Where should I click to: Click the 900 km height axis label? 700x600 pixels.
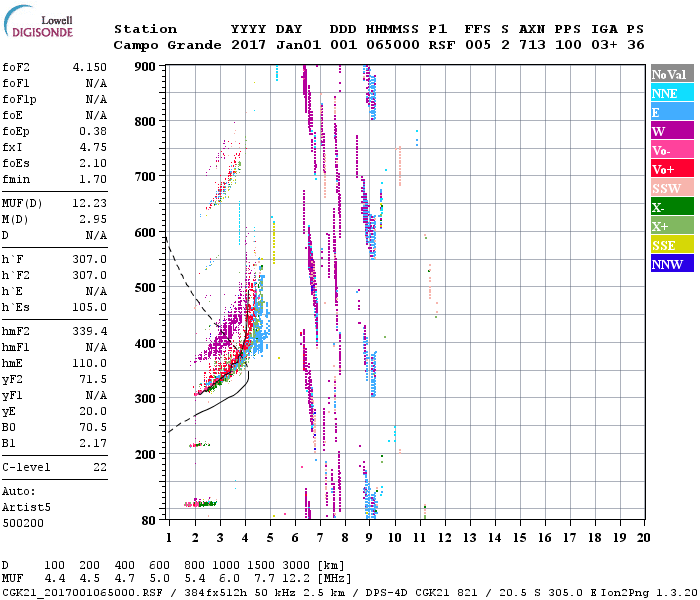tap(146, 66)
